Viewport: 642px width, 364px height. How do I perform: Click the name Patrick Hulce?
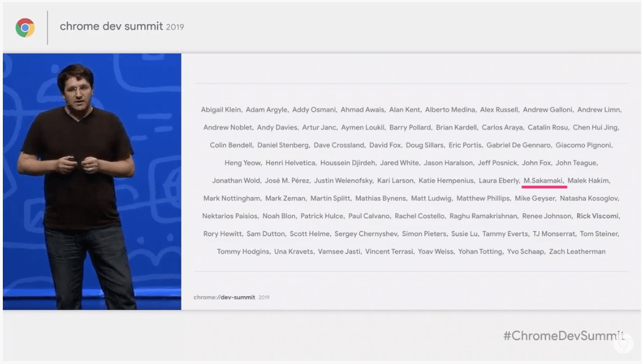pos(322,216)
